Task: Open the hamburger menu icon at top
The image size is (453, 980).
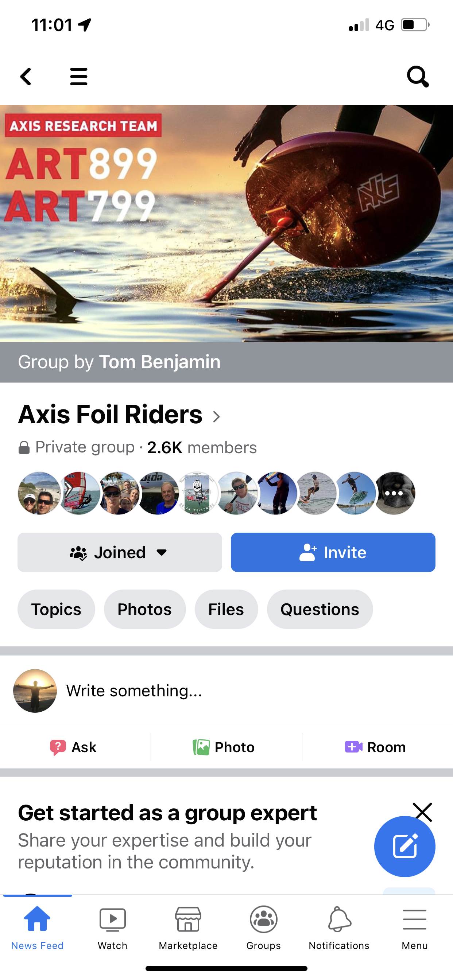Action: (79, 77)
